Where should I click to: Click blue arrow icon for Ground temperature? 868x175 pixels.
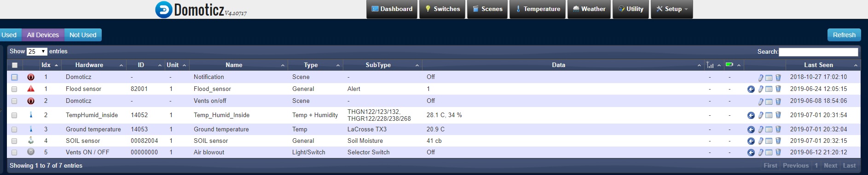pyautogui.click(x=751, y=130)
